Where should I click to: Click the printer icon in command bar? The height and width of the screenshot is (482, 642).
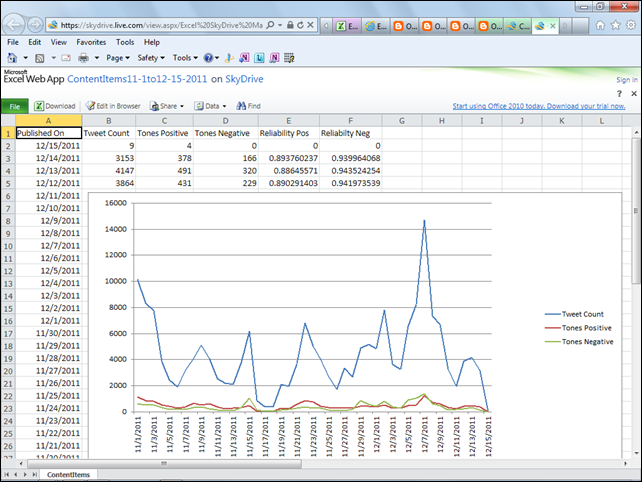coord(82,58)
